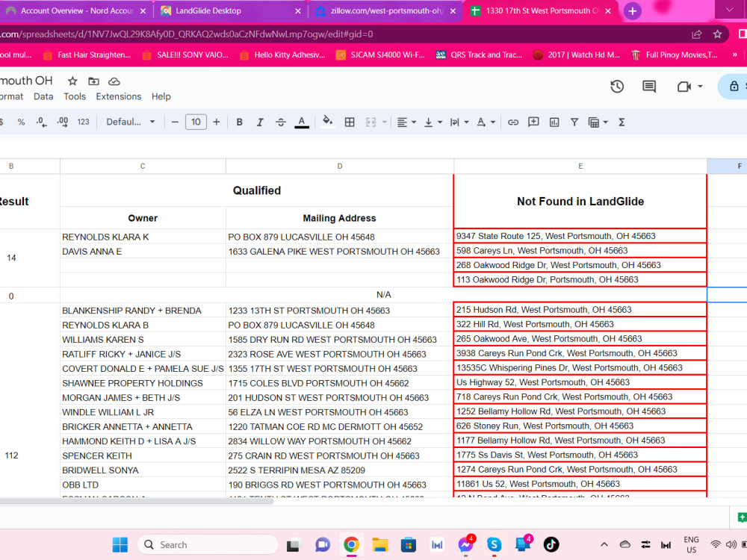Select cell SHAWNEE PROPERTY HOLDINGS
Image resolution: width=747 pixels, height=560 pixels.
pyautogui.click(x=143, y=383)
